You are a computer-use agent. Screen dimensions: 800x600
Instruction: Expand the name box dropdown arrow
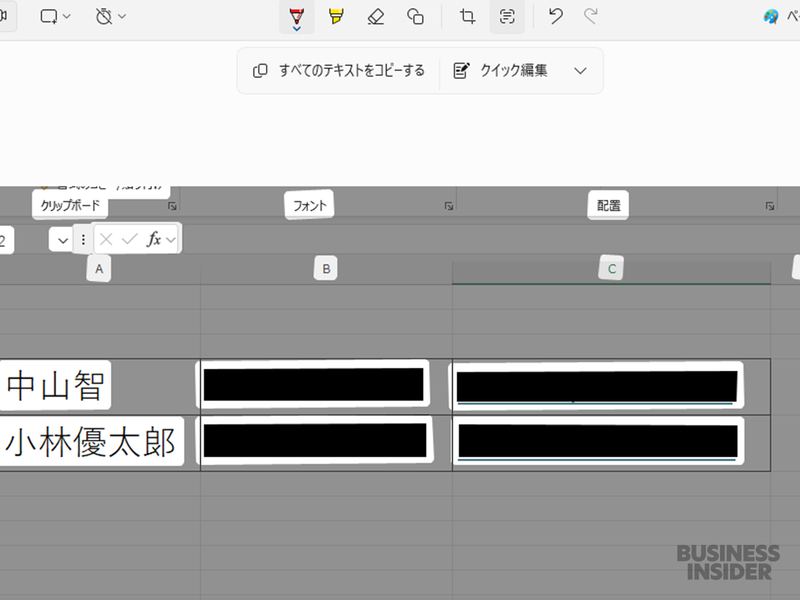[x=62, y=240]
